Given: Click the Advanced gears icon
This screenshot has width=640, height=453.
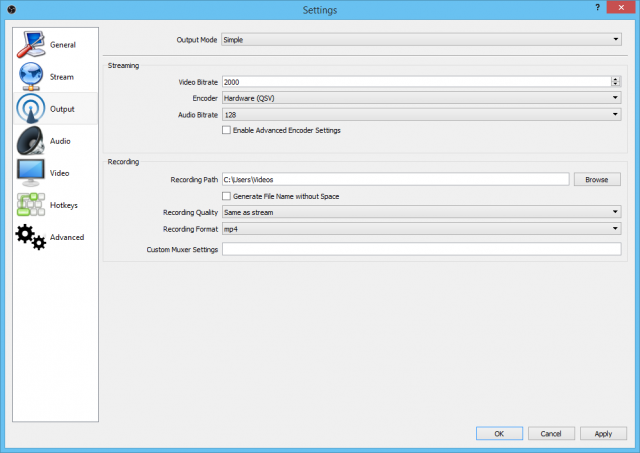Looking at the screenshot, I should (30, 238).
